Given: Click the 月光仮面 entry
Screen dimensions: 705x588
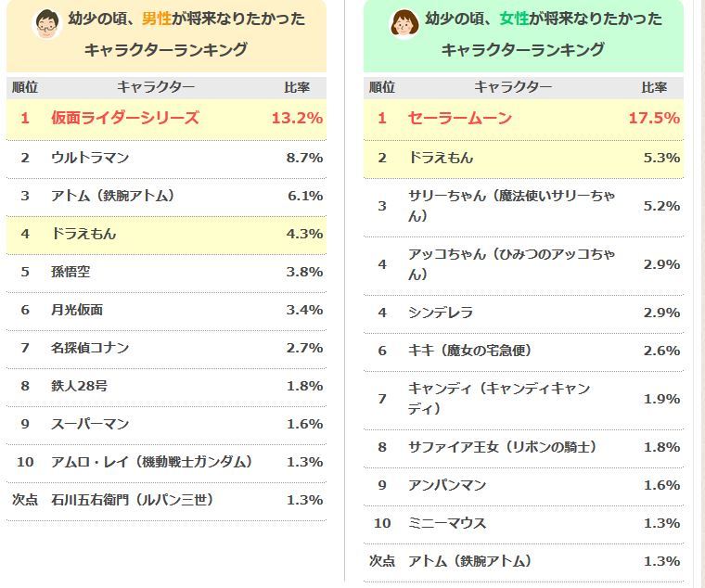Looking at the screenshot, I should (77, 310).
